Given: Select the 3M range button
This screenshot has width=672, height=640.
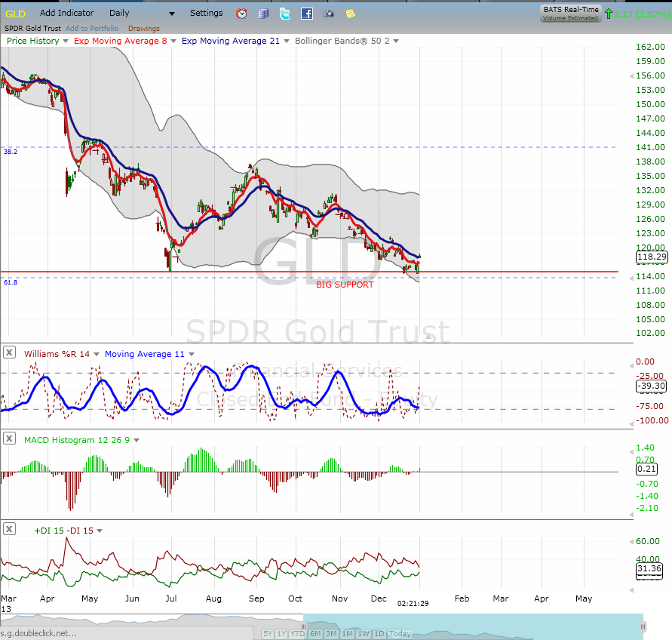Looking at the screenshot, I should point(331,633).
